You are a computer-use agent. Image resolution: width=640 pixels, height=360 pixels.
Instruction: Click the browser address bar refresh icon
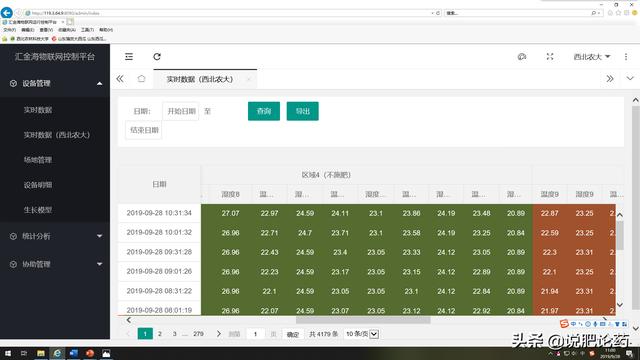click(438, 13)
